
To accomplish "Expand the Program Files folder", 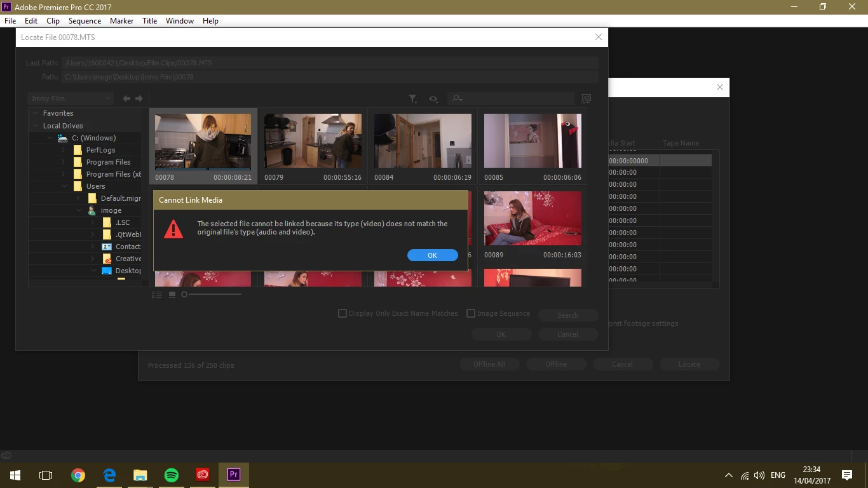I will click(63, 162).
